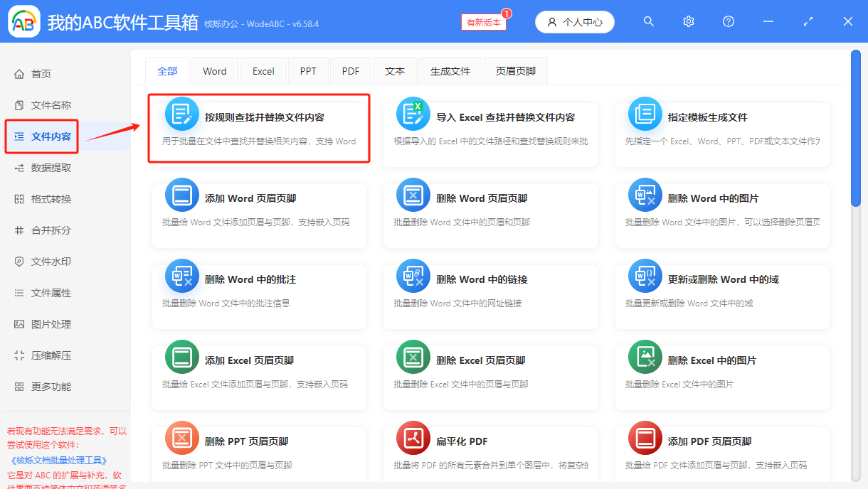Open the "按规则查找并替换文件内容" tool
This screenshot has width=868, height=489.
tap(258, 127)
